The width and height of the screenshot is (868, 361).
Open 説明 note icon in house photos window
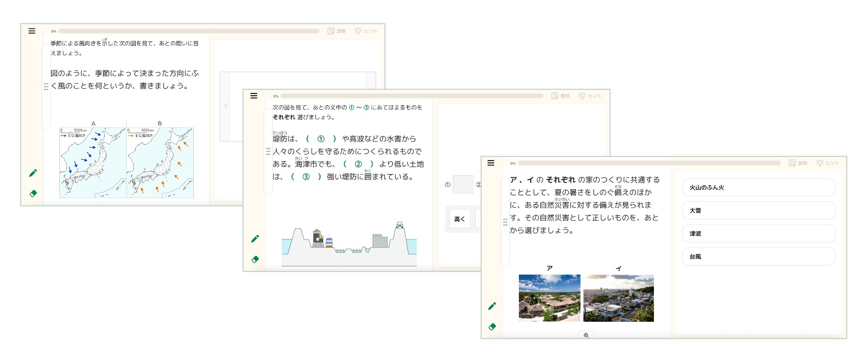click(798, 163)
